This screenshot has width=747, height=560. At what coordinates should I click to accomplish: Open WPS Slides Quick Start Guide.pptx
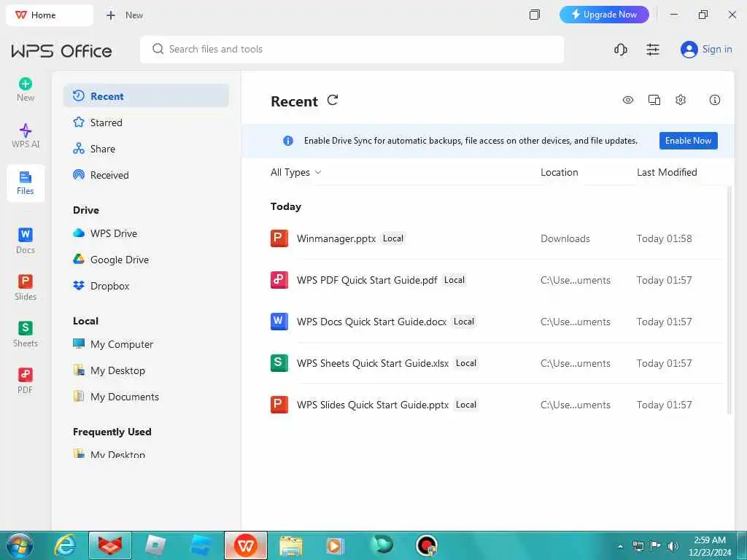(373, 405)
